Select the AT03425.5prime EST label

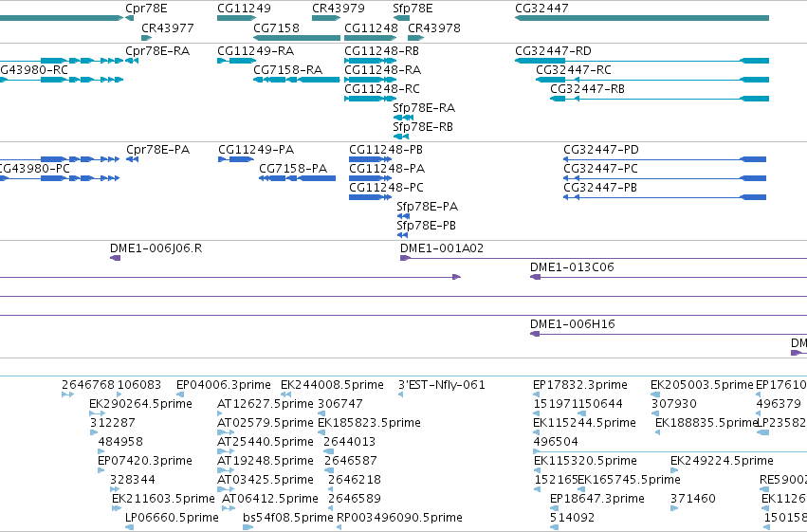266,480
